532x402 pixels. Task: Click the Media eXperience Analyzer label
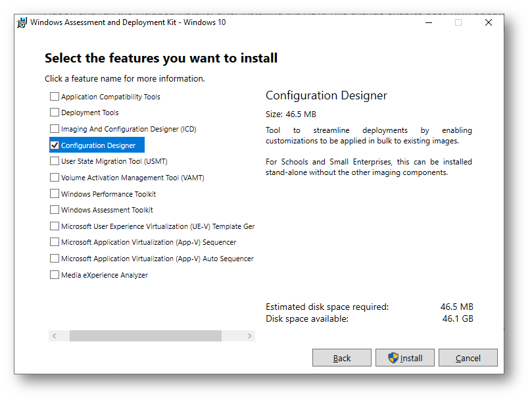[x=105, y=275]
